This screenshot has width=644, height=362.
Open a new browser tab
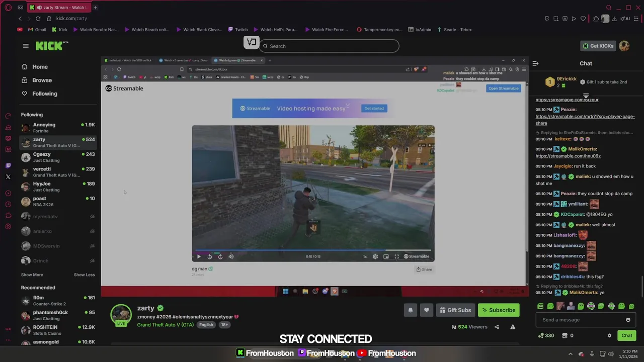(x=95, y=8)
